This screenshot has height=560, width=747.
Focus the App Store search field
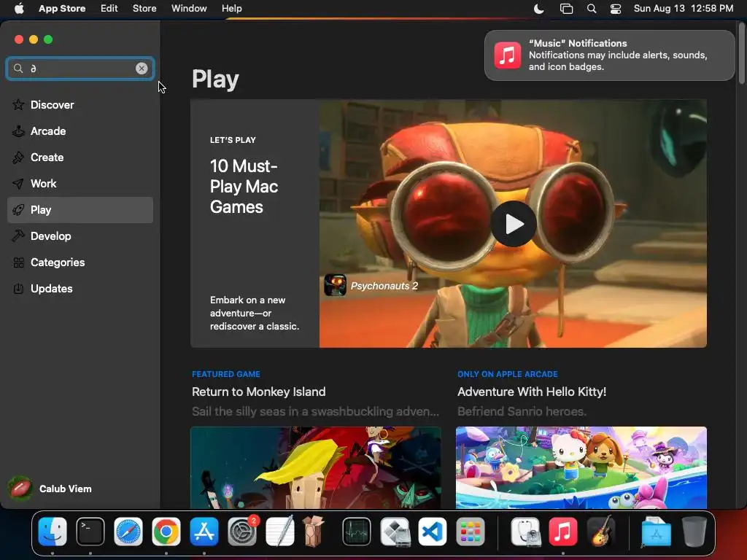(x=80, y=68)
